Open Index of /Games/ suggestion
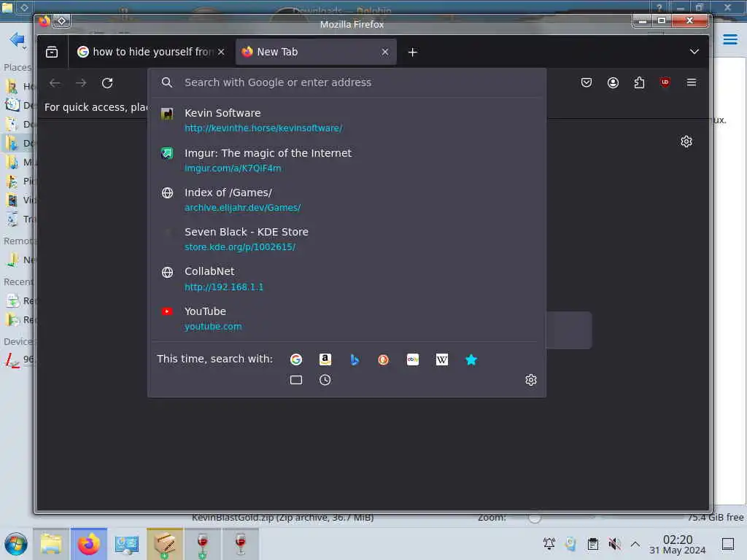This screenshot has height=560, width=747. 347,200
